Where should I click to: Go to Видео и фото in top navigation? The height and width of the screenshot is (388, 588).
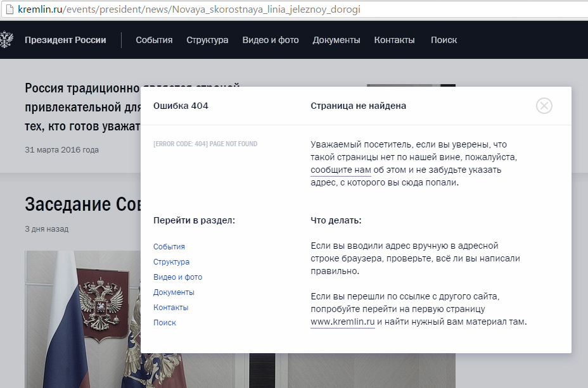tap(270, 40)
